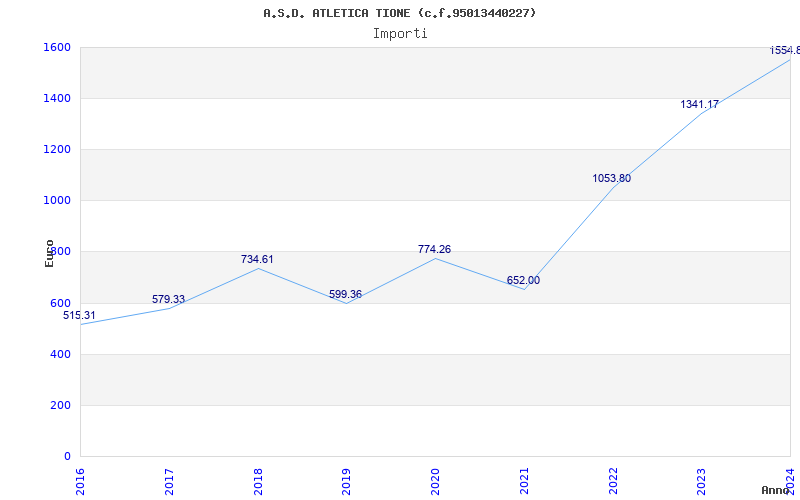Image resolution: width=800 pixels, height=500 pixels.
Task: Click the 'Euro' y-axis title
Action: point(49,253)
